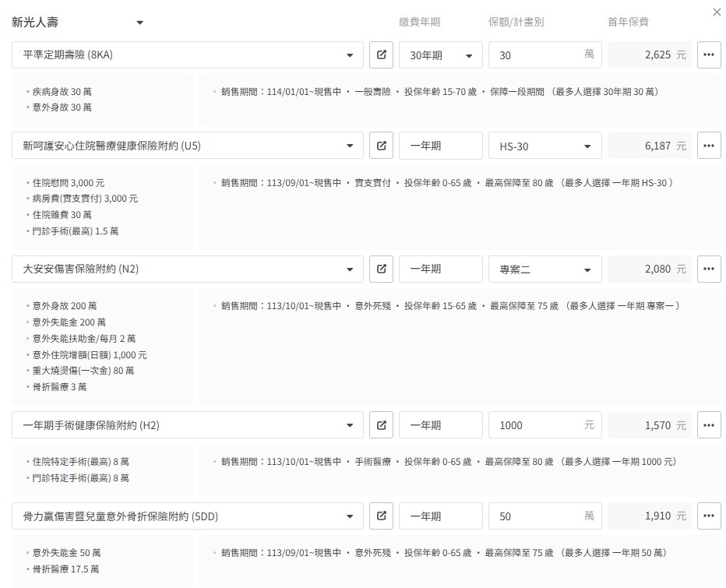Open more options for 大安安傷害保險附約 row

point(708,269)
